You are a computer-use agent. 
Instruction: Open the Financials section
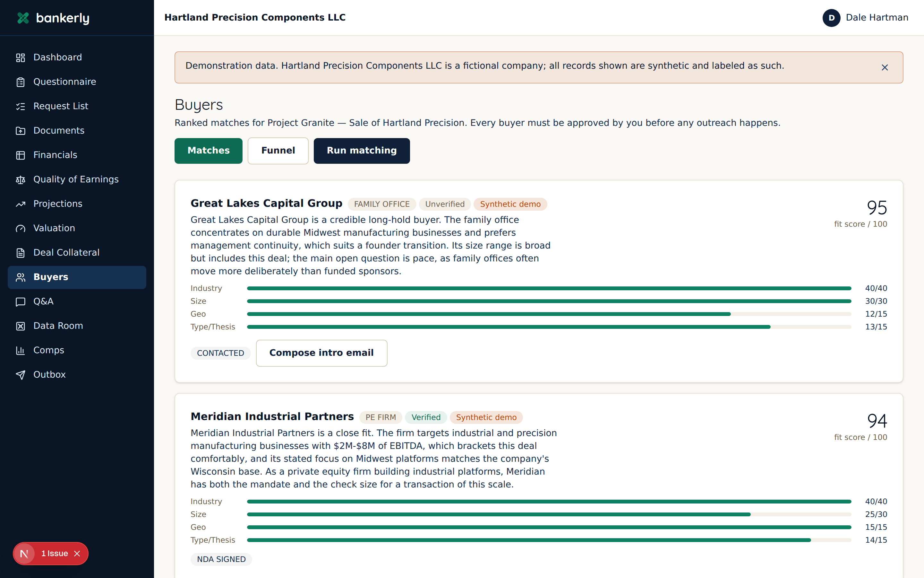[x=77, y=155]
